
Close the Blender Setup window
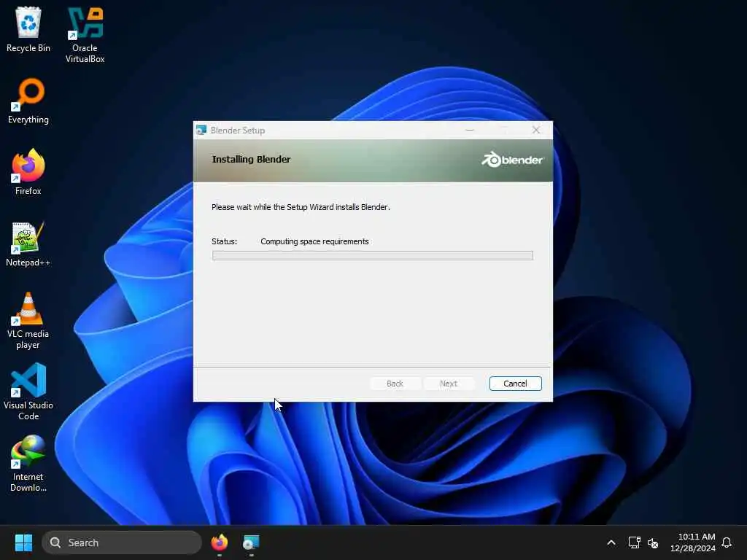536,130
